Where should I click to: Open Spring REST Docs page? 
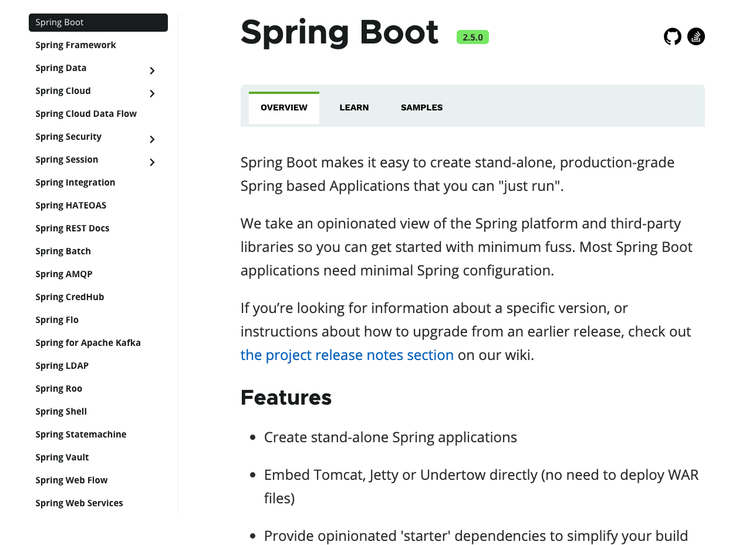coord(72,228)
